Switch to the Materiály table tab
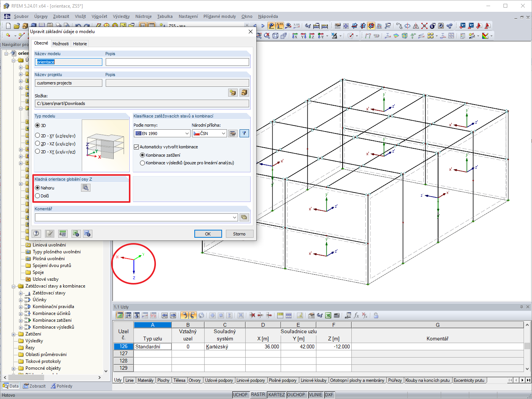532x399 pixels. 146,380
